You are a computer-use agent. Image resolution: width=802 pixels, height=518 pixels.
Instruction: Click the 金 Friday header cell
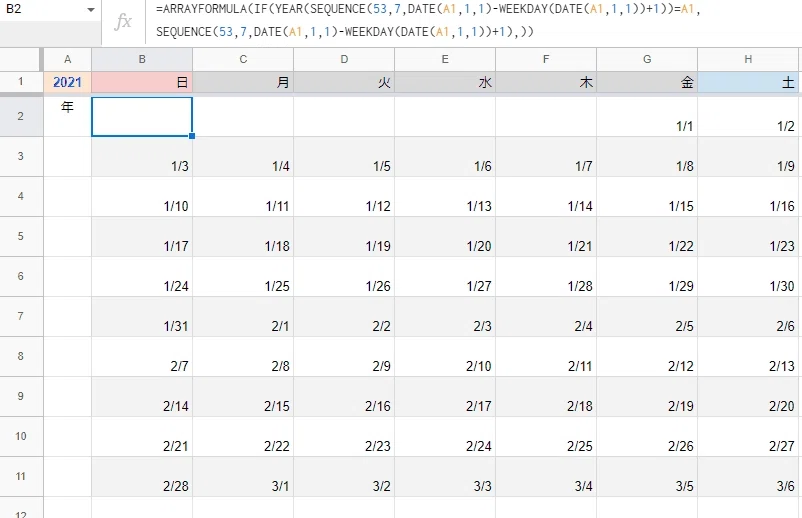click(647, 82)
